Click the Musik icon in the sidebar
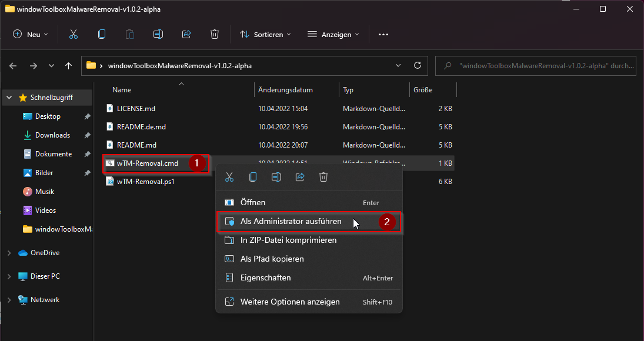The image size is (644, 341). [28, 192]
